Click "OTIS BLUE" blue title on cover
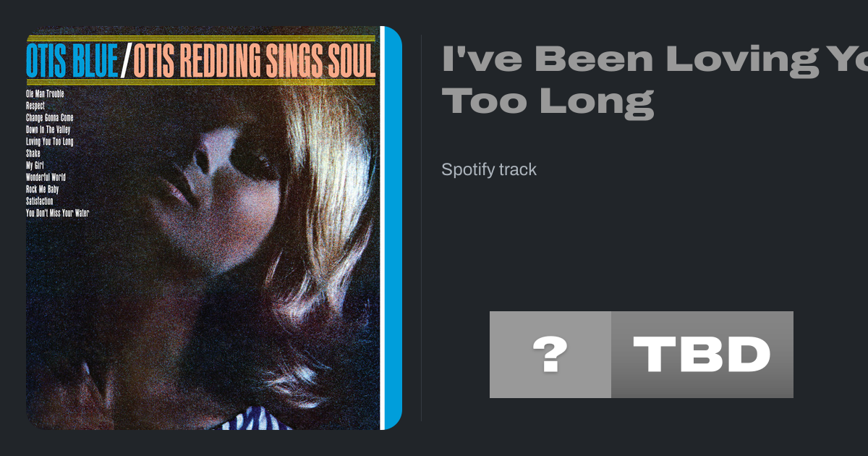 [x=71, y=62]
